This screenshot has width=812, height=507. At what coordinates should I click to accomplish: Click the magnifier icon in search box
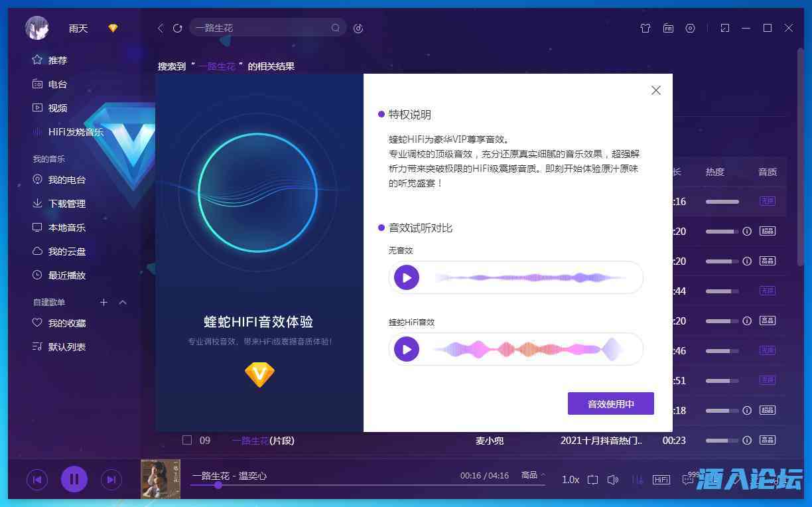[x=336, y=28]
